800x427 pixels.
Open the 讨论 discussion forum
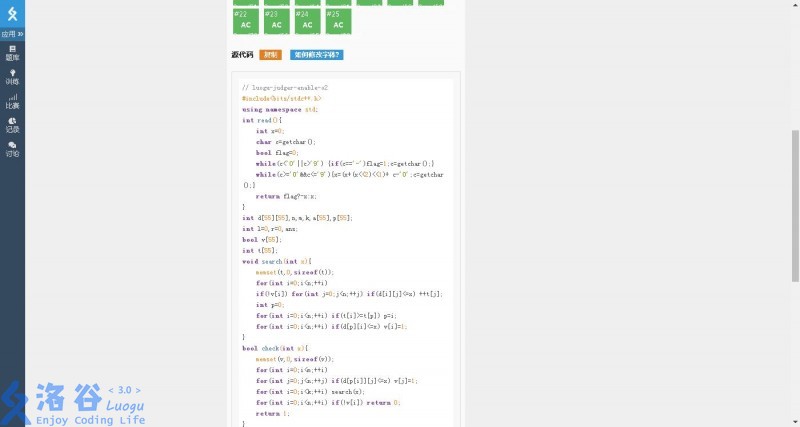12,149
